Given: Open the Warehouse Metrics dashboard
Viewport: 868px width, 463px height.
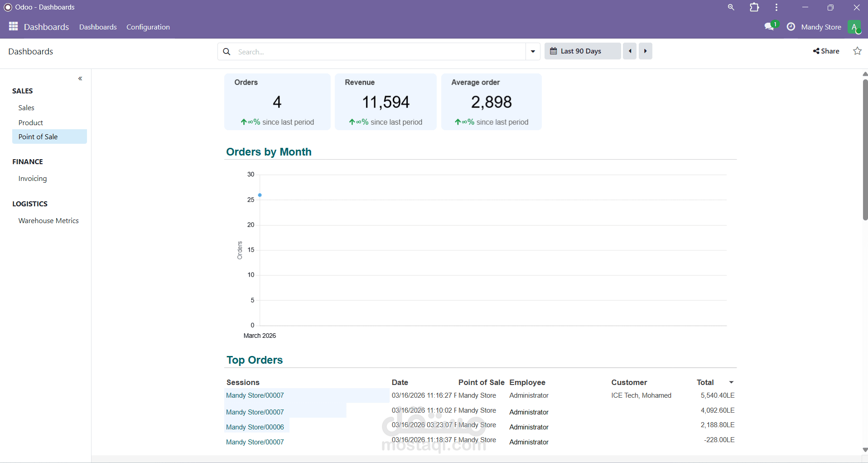Looking at the screenshot, I should [x=48, y=220].
